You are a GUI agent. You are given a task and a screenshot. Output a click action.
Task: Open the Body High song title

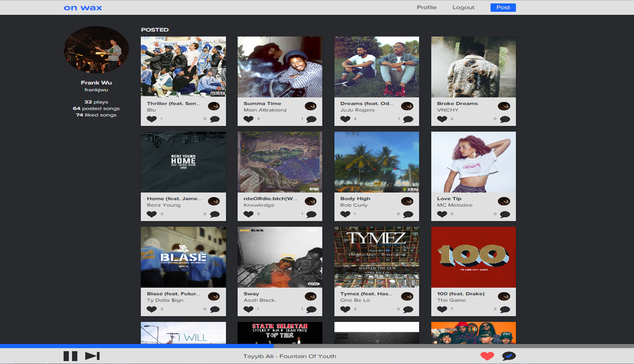[x=355, y=199]
